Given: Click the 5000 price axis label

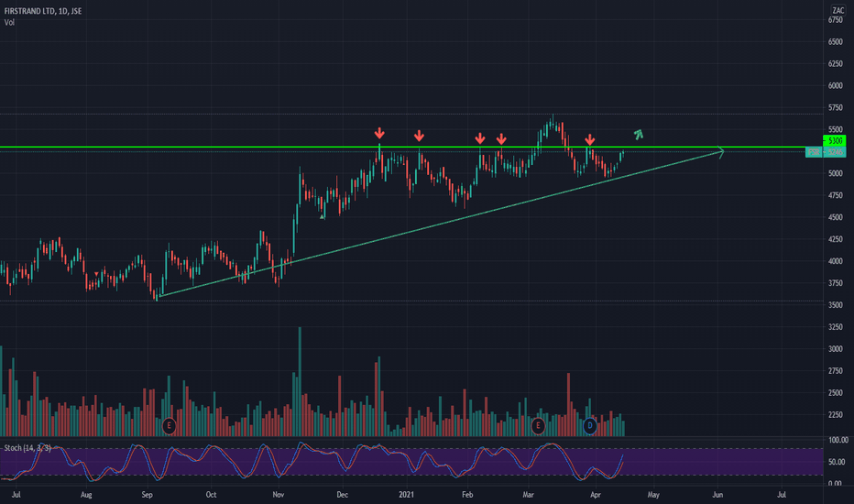Looking at the screenshot, I should [835, 173].
